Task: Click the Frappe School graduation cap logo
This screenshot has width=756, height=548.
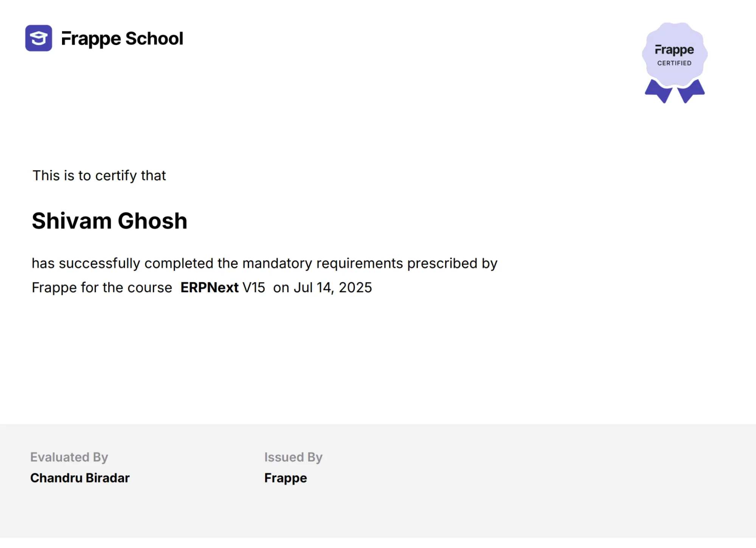Action: tap(39, 38)
